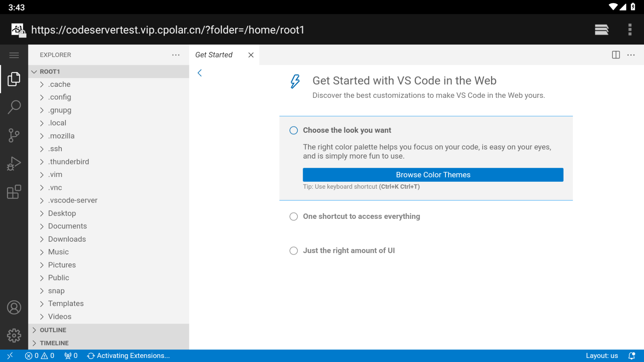Select the 'Just the right amount of UI' step
This screenshot has width=644, height=362.
click(x=349, y=251)
